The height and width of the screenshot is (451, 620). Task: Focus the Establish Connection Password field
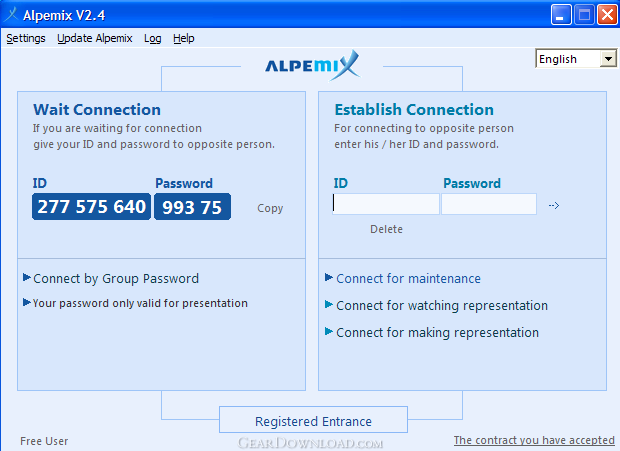pyautogui.click(x=489, y=204)
